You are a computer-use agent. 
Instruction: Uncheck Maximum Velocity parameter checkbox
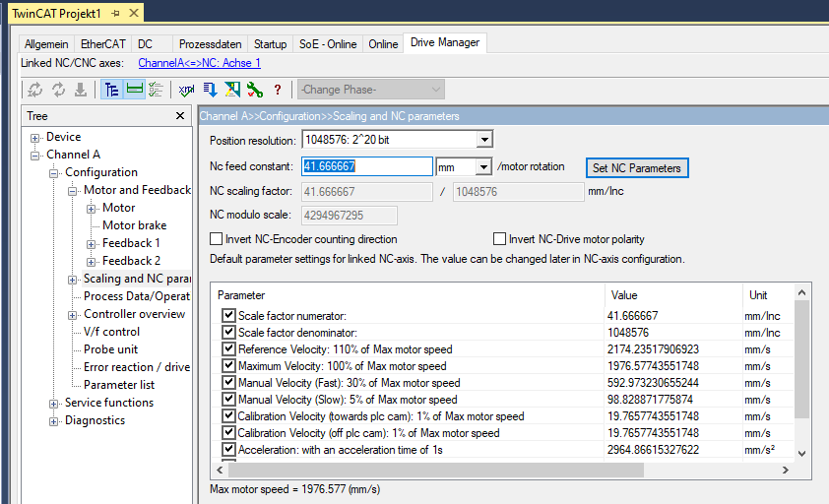(x=228, y=365)
